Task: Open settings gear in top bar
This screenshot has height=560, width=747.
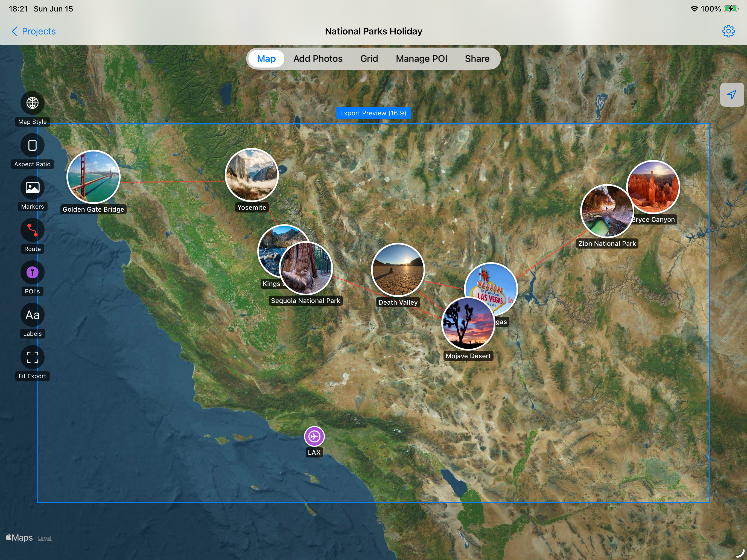Action: click(728, 31)
